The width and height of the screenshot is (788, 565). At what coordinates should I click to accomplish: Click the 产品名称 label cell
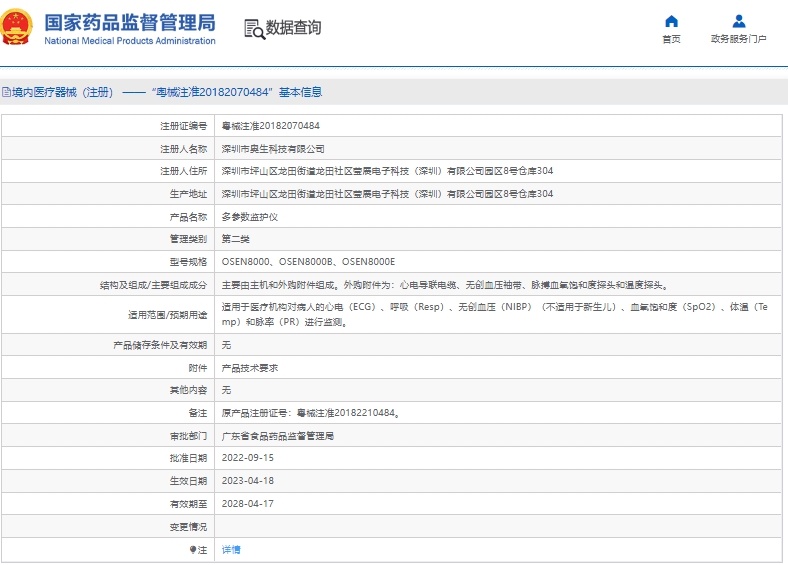[x=108, y=217]
